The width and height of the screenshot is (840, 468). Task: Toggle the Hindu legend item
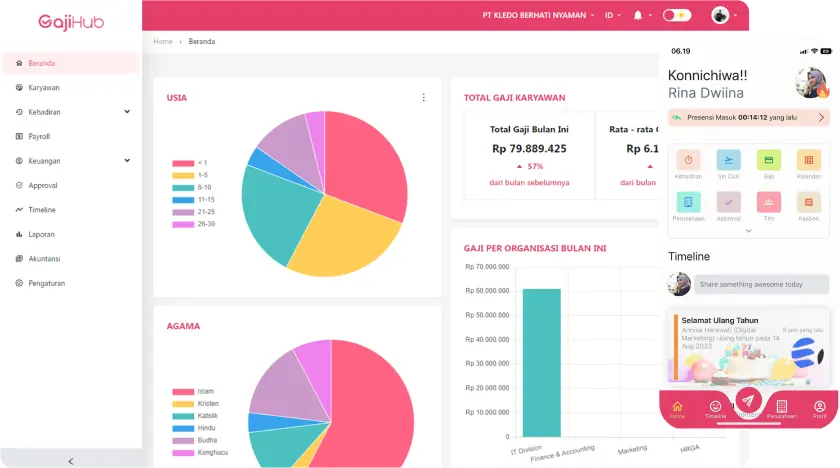(194, 428)
